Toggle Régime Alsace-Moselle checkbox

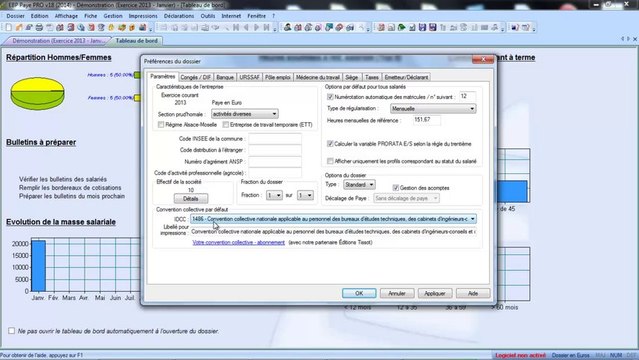(x=161, y=124)
